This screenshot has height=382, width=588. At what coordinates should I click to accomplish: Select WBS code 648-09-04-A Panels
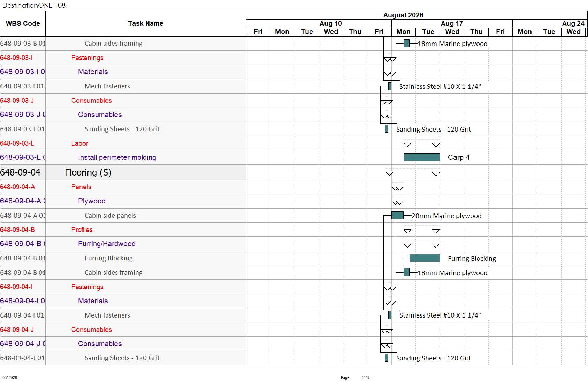coord(18,187)
